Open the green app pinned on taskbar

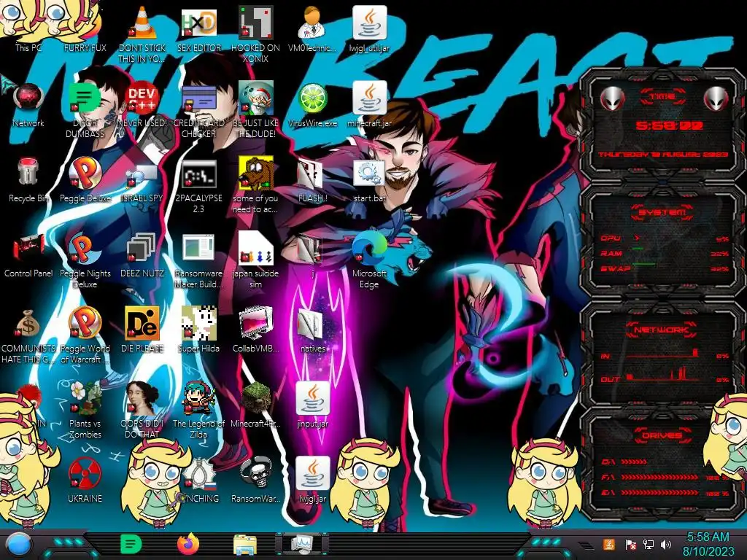(x=131, y=544)
